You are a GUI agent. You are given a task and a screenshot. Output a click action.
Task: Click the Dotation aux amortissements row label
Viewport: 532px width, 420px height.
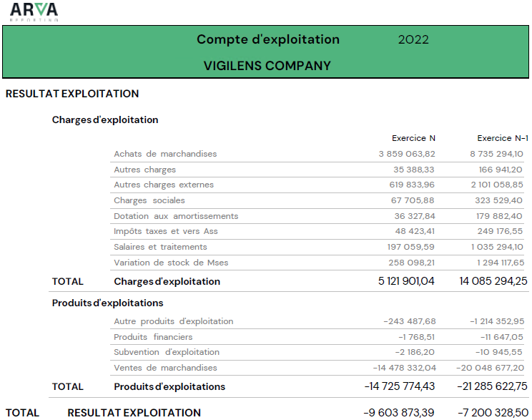click(x=176, y=216)
